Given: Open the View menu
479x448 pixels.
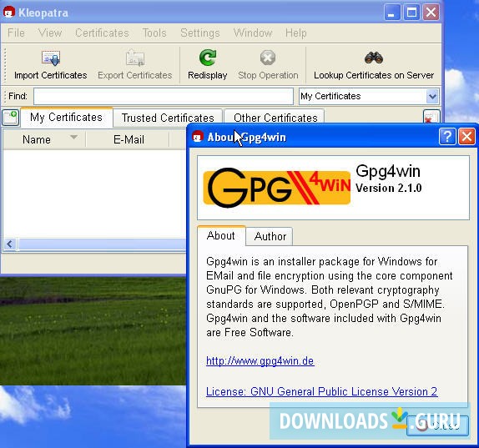Looking at the screenshot, I should point(50,33).
